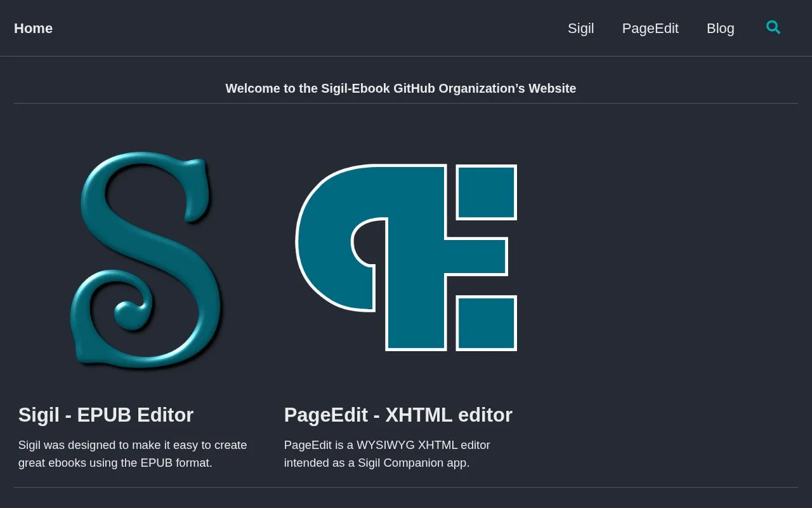Screen dimensions: 812x508
Task: Click the text 'PageEdit is a WYSIWYG XHTML editor'
Action: (387, 445)
